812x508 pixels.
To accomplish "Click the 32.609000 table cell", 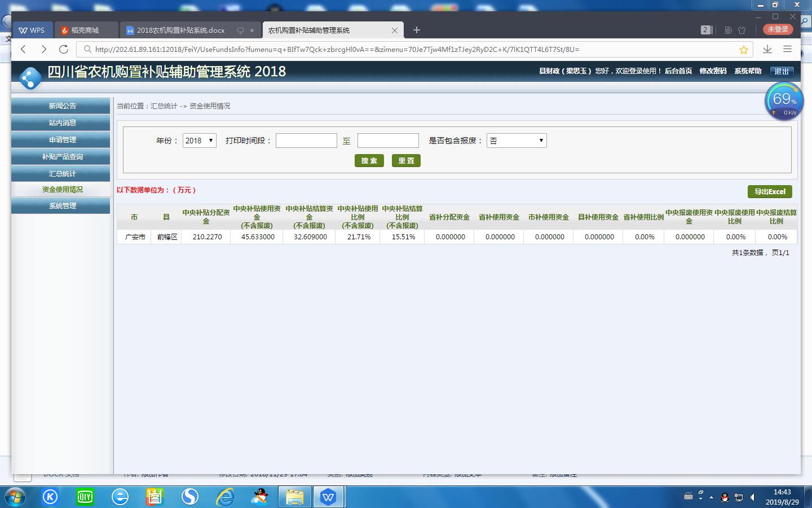I will click(310, 237).
